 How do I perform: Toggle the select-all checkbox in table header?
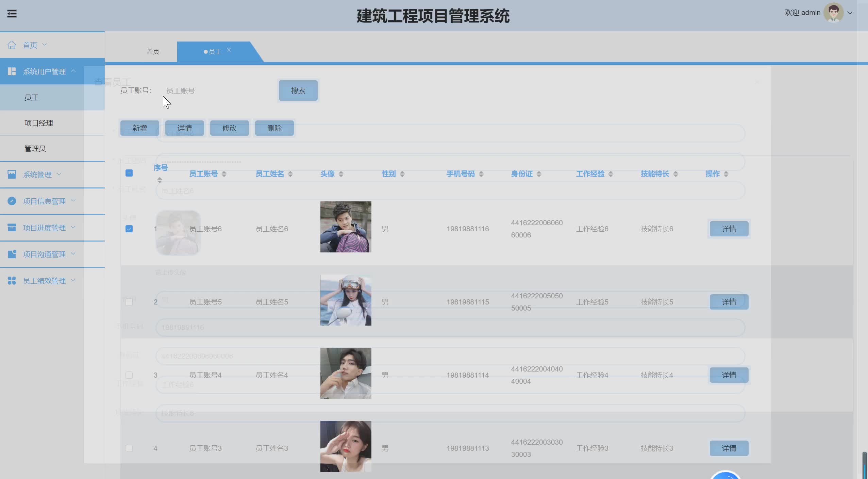(129, 173)
